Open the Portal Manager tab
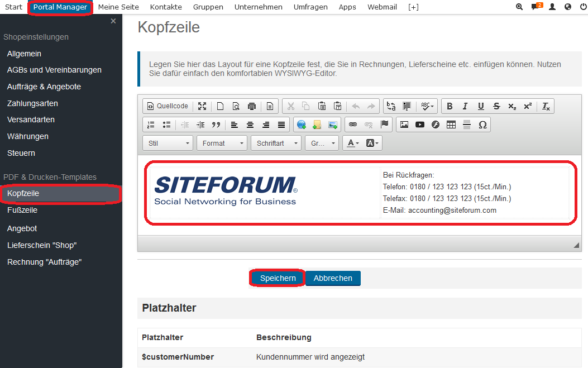 pos(60,7)
